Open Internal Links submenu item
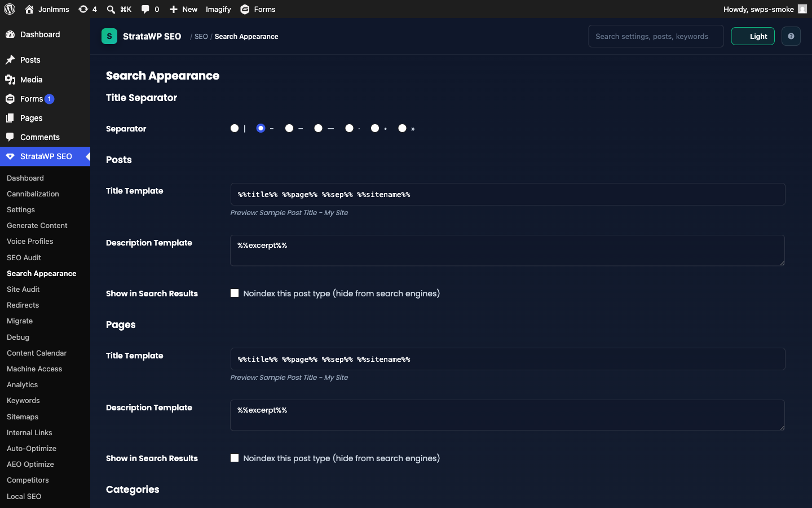The width and height of the screenshot is (812, 508). point(29,432)
